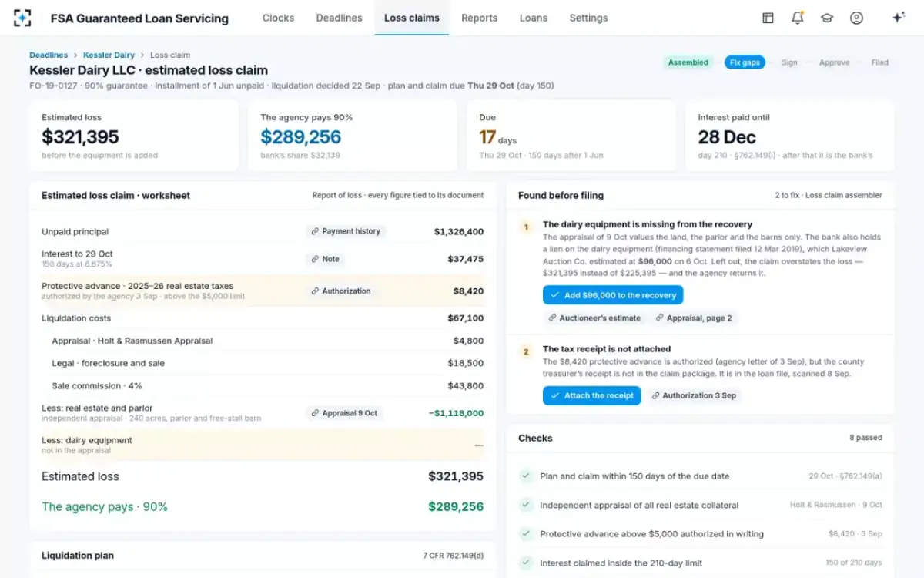Select the Sign stage step
This screenshot has width=924, height=578.
789,62
